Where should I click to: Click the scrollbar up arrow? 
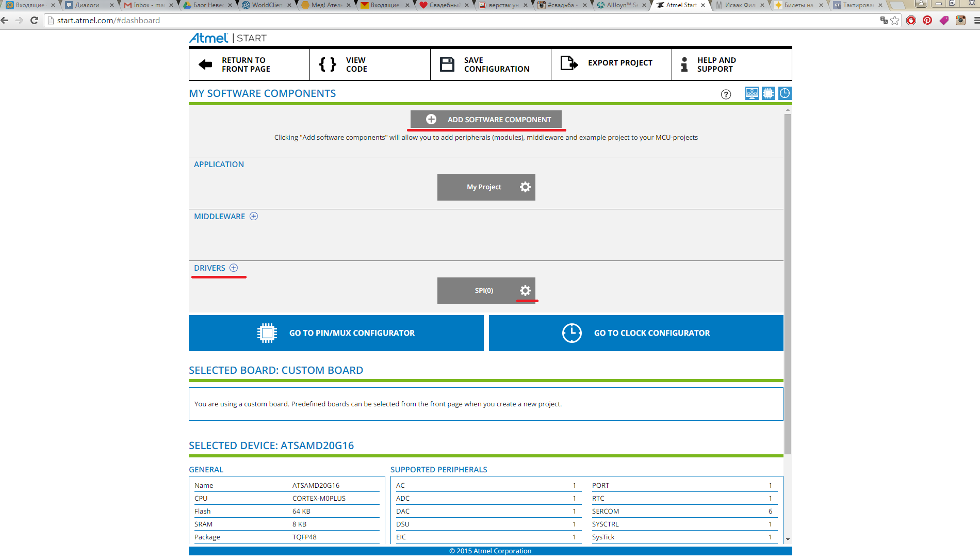pyautogui.click(x=788, y=110)
